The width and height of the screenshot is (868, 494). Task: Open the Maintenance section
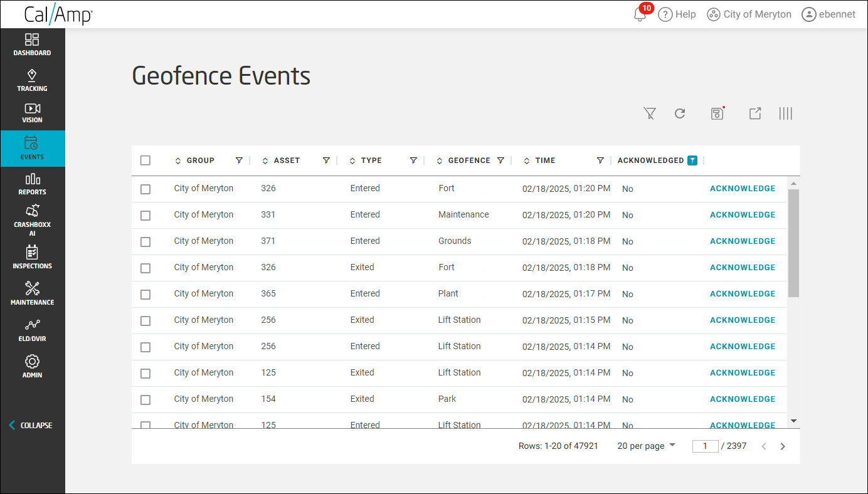pos(33,293)
